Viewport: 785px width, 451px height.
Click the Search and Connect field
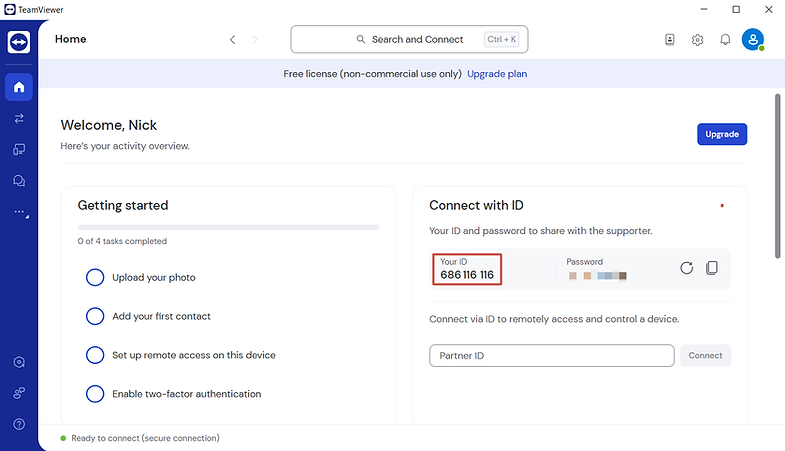409,39
